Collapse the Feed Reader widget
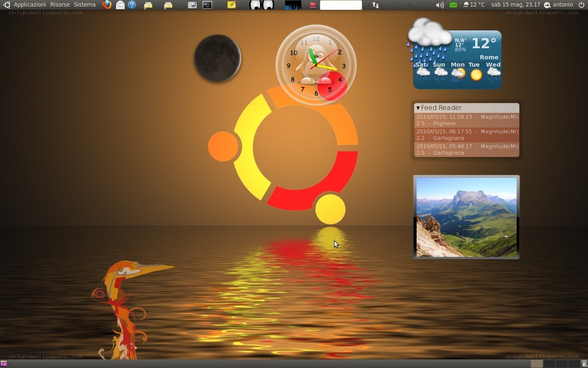 pos(418,108)
